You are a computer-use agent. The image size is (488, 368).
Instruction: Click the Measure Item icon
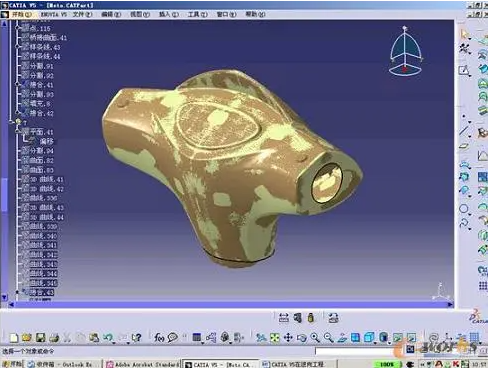pyautogui.click(x=298, y=318)
